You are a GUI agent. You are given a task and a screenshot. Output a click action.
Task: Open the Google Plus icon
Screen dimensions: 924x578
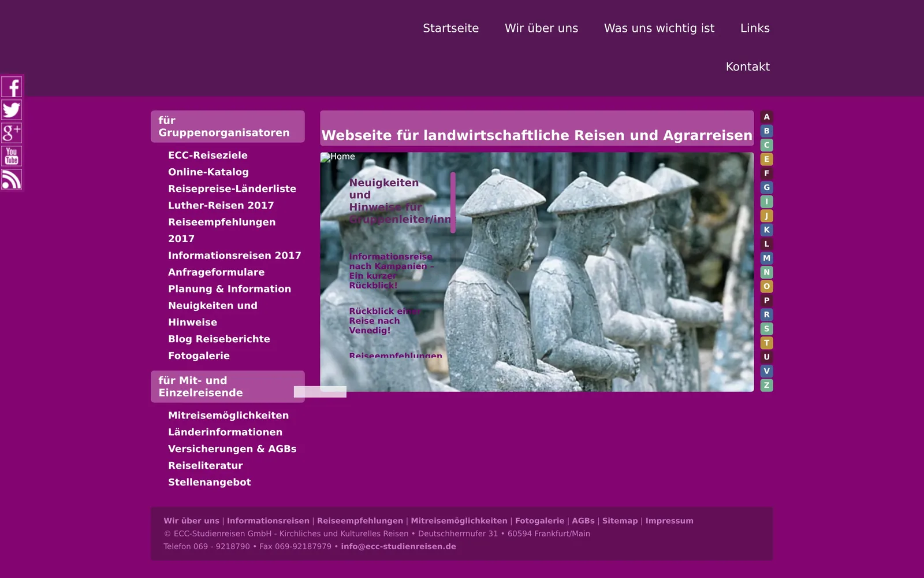pos(12,133)
